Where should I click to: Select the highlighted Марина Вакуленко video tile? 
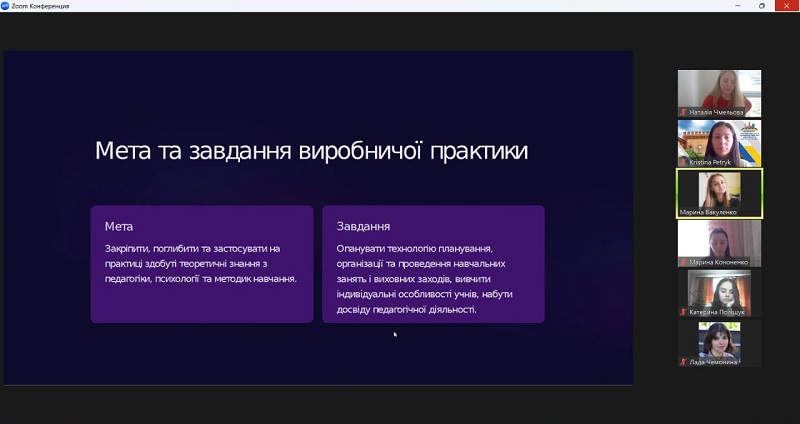719,191
